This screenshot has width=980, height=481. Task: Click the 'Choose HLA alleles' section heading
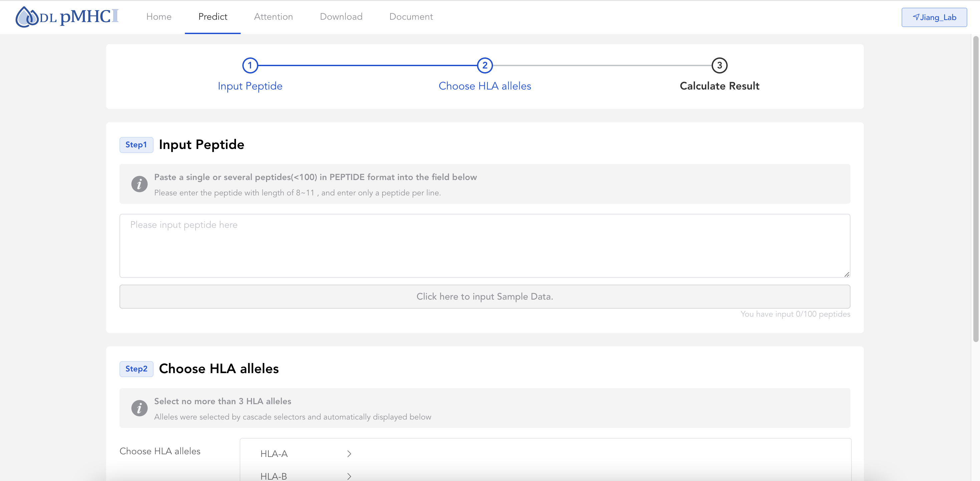(219, 369)
